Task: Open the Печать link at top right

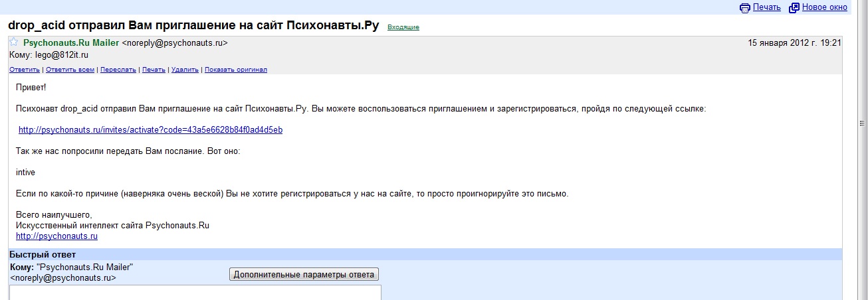Action: 766,7
